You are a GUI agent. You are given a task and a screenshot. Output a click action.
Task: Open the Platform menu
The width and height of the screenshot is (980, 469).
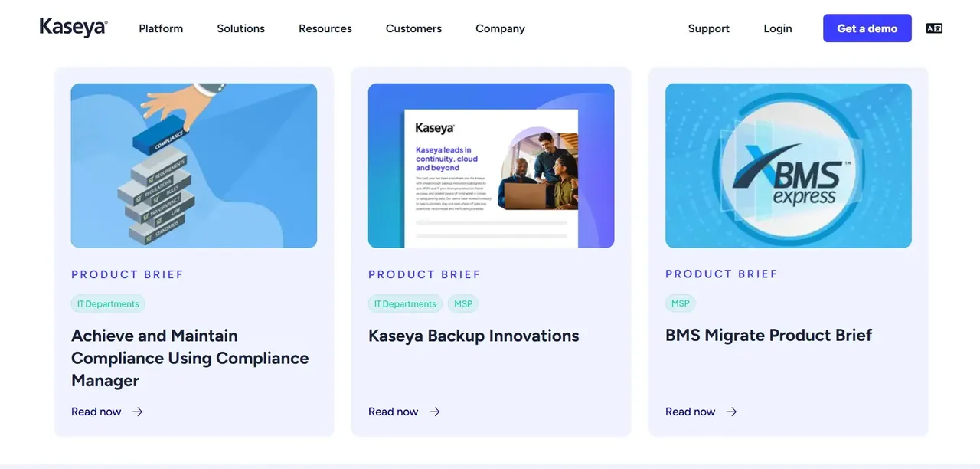coord(161,28)
